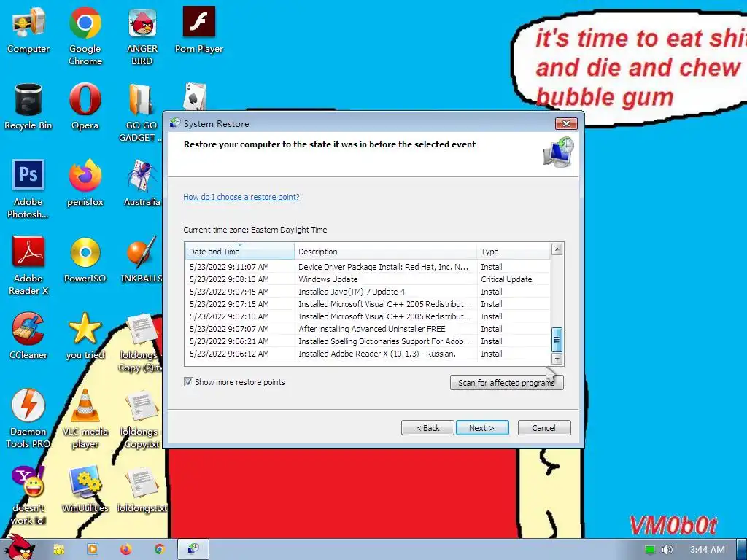Click the restore list scroll-down arrow

point(557,359)
